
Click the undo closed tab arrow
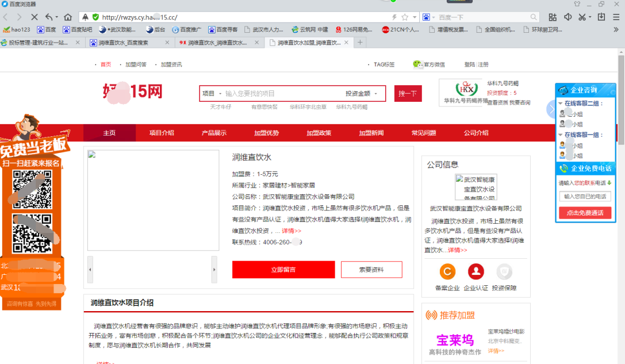point(49,17)
